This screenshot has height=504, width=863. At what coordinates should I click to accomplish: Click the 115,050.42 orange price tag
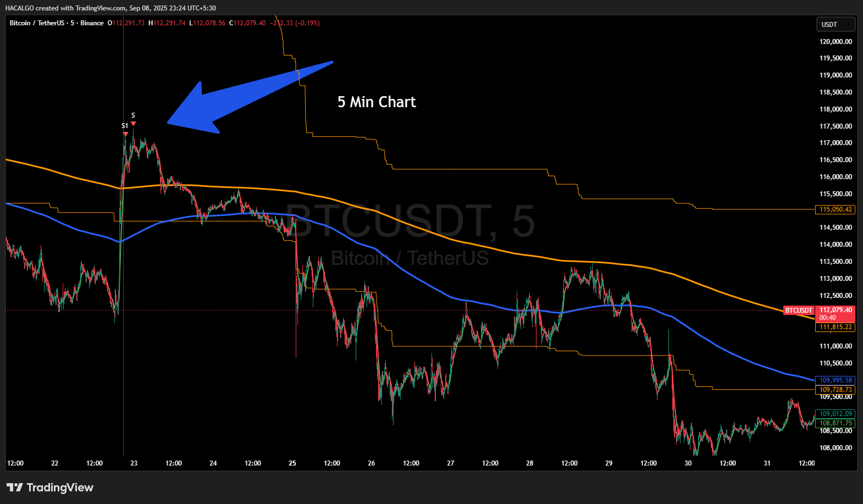pyautogui.click(x=835, y=209)
